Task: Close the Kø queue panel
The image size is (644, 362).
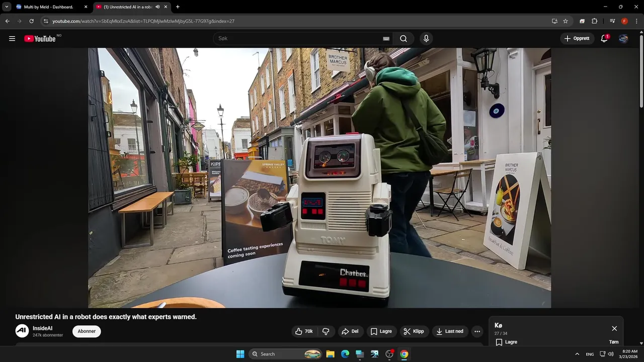Action: pos(614,328)
